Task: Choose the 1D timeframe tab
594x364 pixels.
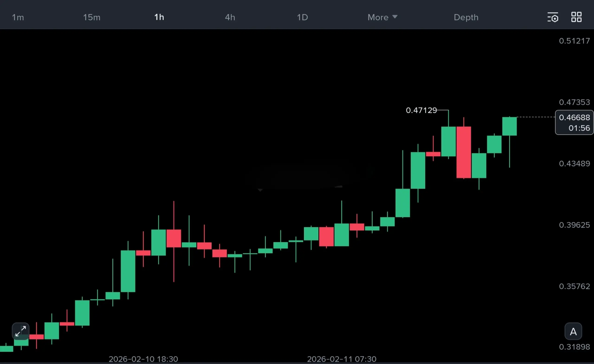Action: 302,17
